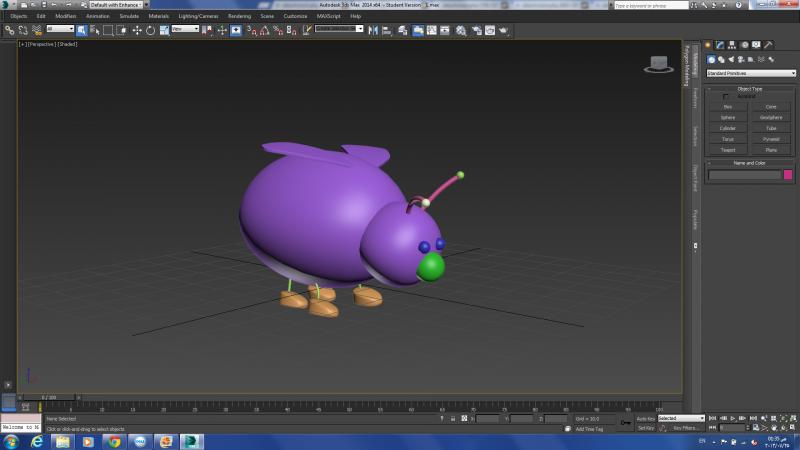Open named selection sets dropdown
The image size is (800, 450).
coord(339,29)
